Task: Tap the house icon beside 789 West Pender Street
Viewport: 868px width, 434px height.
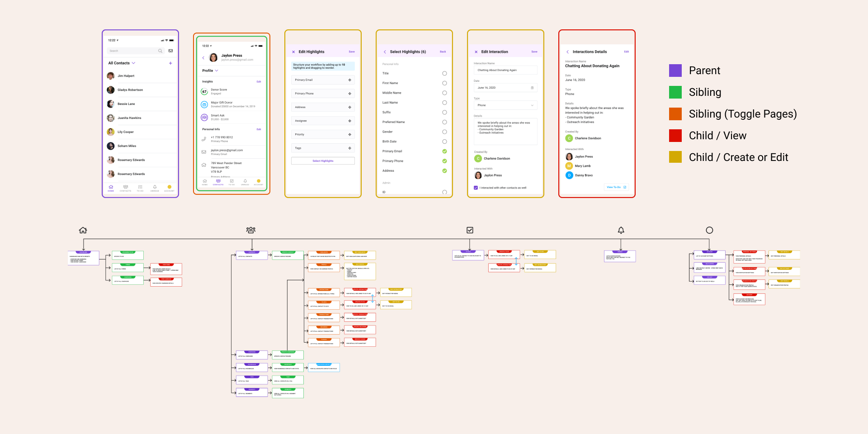Action: 204,165
